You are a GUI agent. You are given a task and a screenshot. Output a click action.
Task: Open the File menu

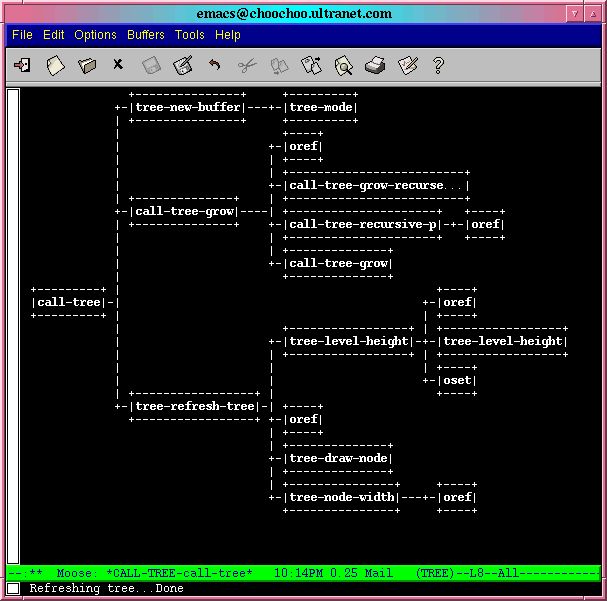(22, 35)
